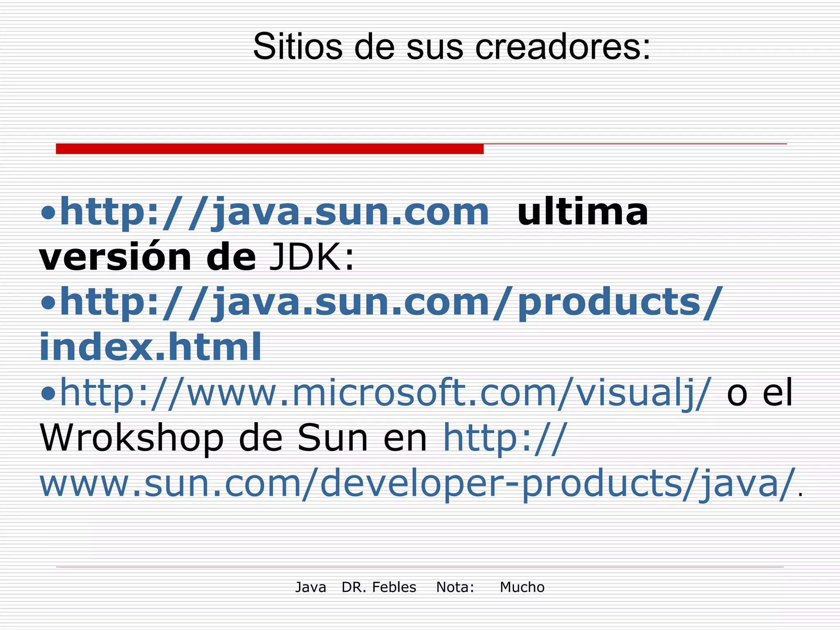Click the footer text 'Nota:'
This screenshot has height=630, width=840.
coord(455,587)
